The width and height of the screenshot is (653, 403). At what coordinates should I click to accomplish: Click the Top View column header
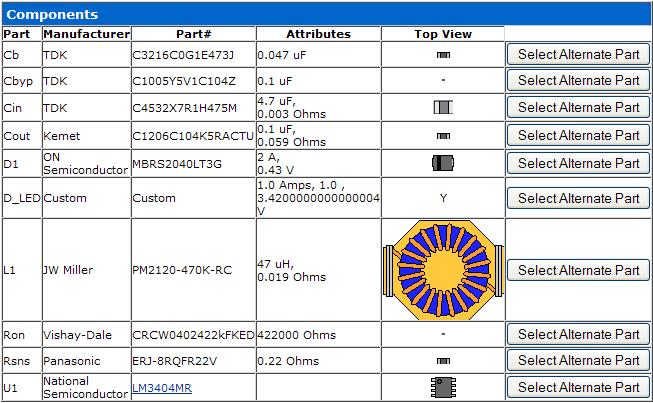[x=443, y=34]
